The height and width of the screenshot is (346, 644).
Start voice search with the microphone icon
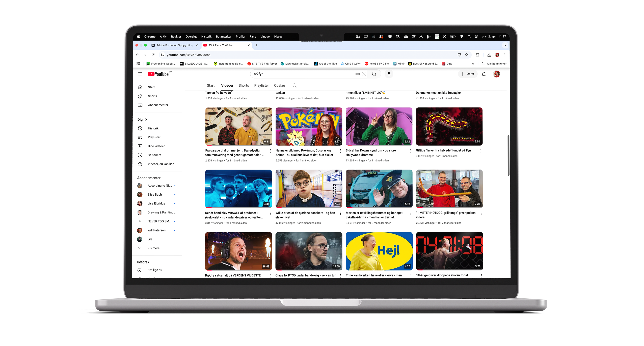coord(389,74)
